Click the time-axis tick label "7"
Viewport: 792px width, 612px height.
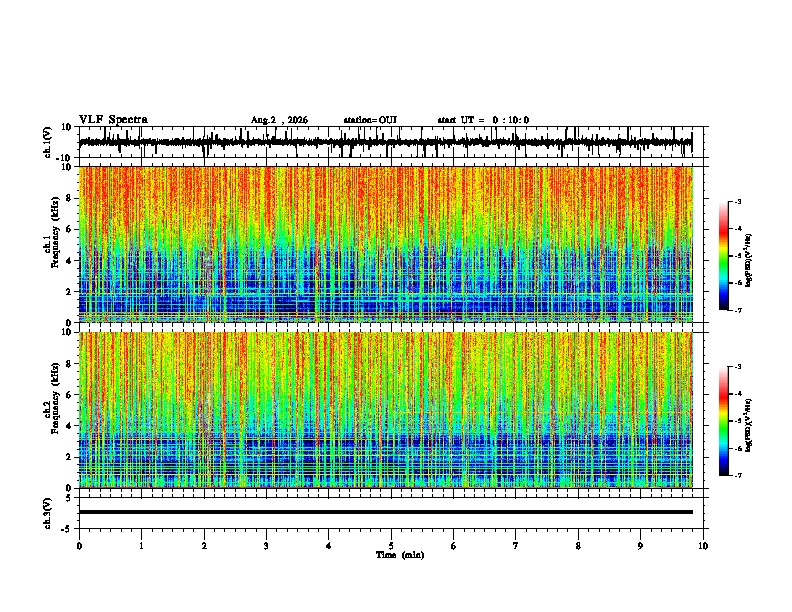coord(516,546)
